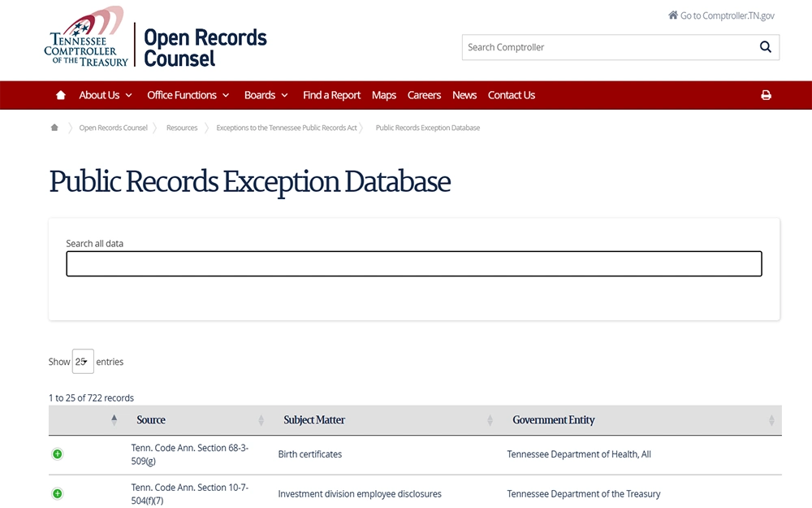Screen dimensions: 812x508
Task: Click the magnifying glass search icon
Action: [765, 47]
